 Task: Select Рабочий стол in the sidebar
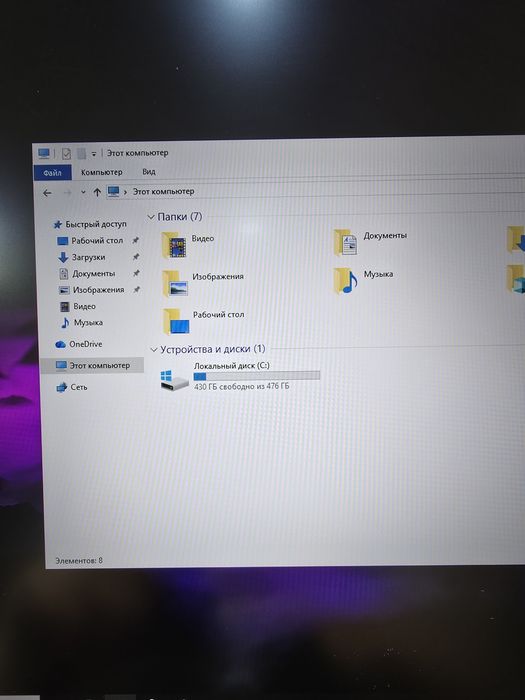coord(97,241)
